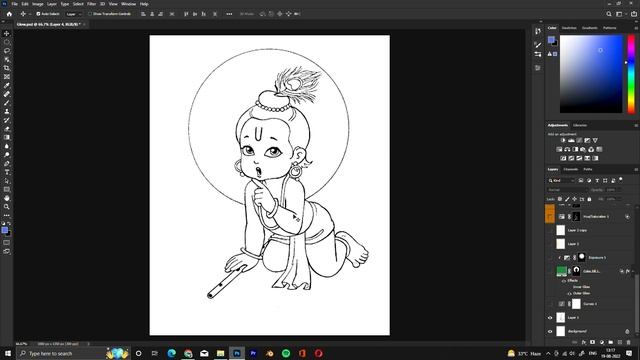Add a Levels adjustment
The height and width of the screenshot is (360, 640).
[571, 140]
